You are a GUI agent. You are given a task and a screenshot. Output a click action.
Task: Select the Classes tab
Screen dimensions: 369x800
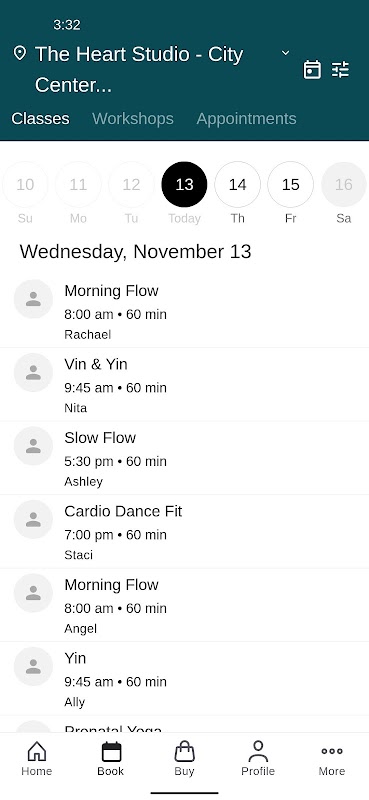[40, 118]
